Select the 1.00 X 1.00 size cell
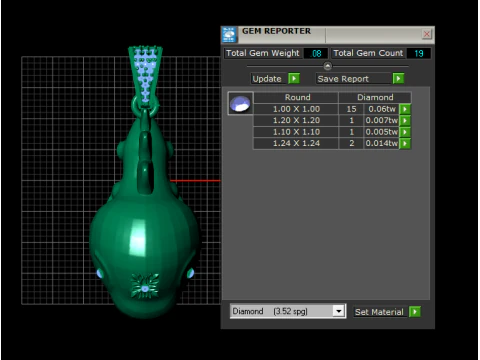The image size is (480, 360). (x=296, y=109)
